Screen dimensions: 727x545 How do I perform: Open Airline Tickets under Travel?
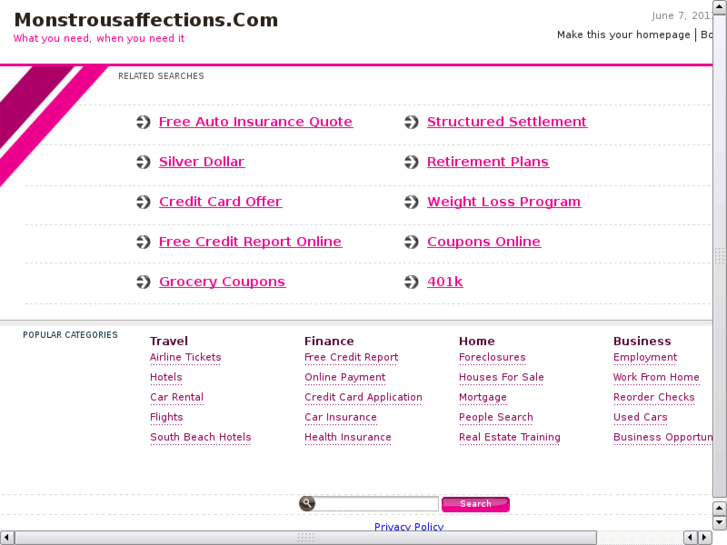[x=185, y=358]
